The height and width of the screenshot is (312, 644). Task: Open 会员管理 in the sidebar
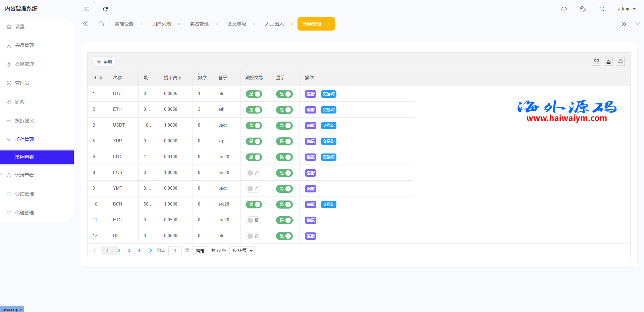24,45
